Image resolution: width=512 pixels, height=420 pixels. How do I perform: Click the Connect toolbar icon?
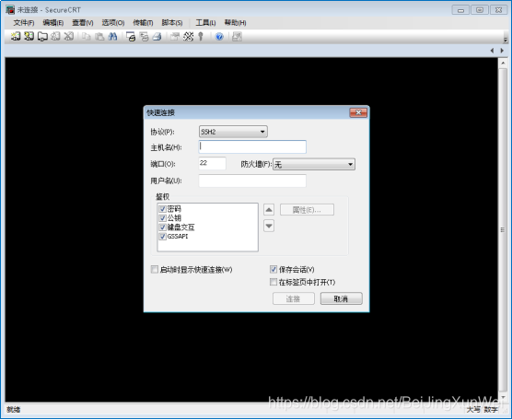click(16, 36)
